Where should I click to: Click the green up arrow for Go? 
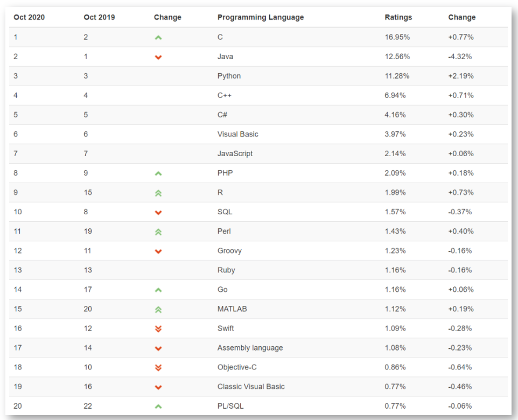pos(158,290)
